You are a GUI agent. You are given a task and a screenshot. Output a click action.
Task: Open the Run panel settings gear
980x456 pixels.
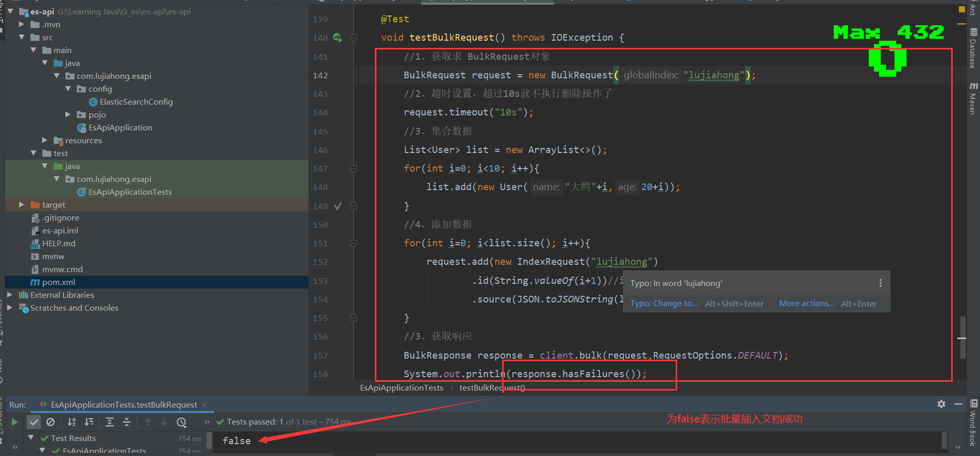click(941, 404)
